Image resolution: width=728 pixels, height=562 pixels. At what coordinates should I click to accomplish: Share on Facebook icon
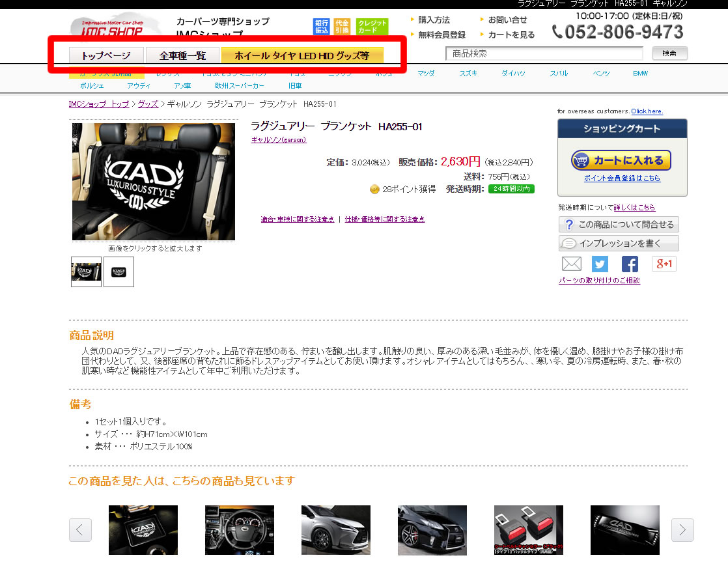630,264
